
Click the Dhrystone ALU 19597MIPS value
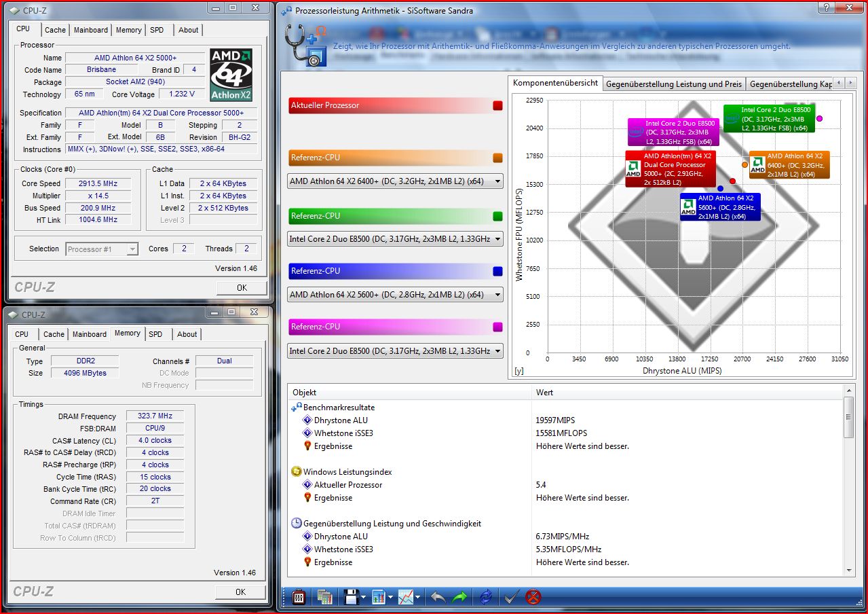pos(555,420)
